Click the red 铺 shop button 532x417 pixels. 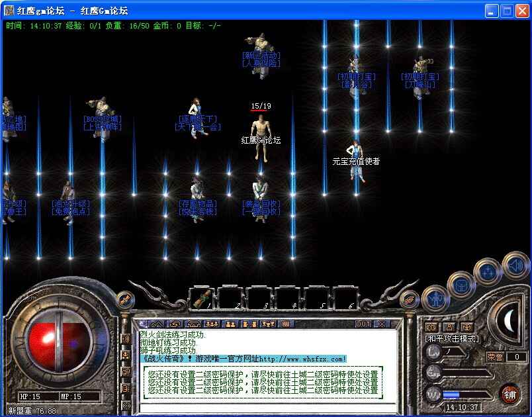(510, 394)
